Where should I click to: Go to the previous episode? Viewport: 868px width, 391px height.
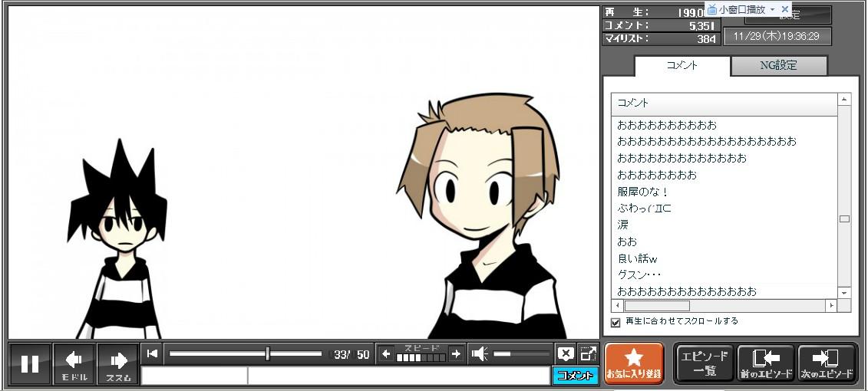765,363
